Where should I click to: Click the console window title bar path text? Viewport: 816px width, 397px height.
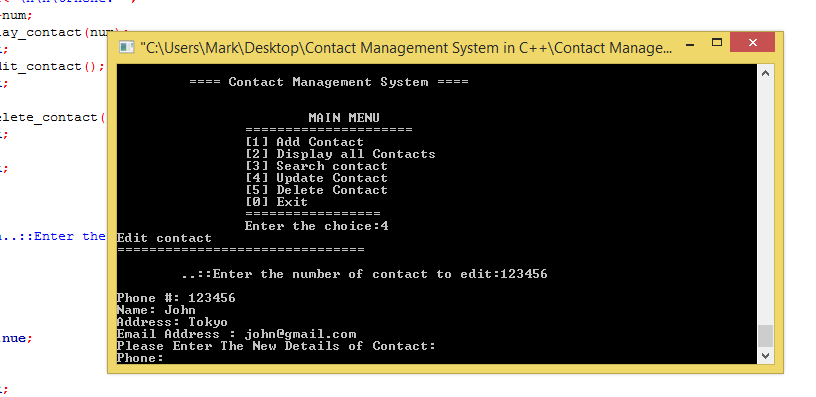[x=406, y=48]
